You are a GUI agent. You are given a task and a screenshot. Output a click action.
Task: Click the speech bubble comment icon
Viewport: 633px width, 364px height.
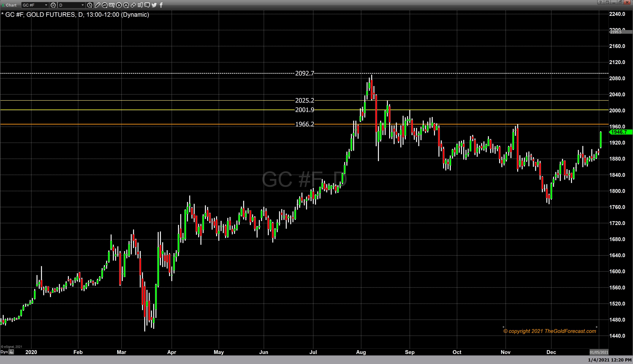pos(147,5)
